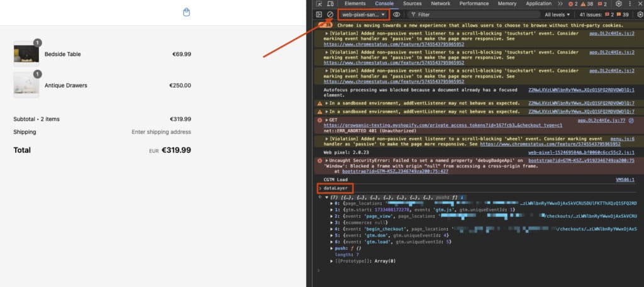Expand the [[Prototype]] Array(0) row

(332, 261)
